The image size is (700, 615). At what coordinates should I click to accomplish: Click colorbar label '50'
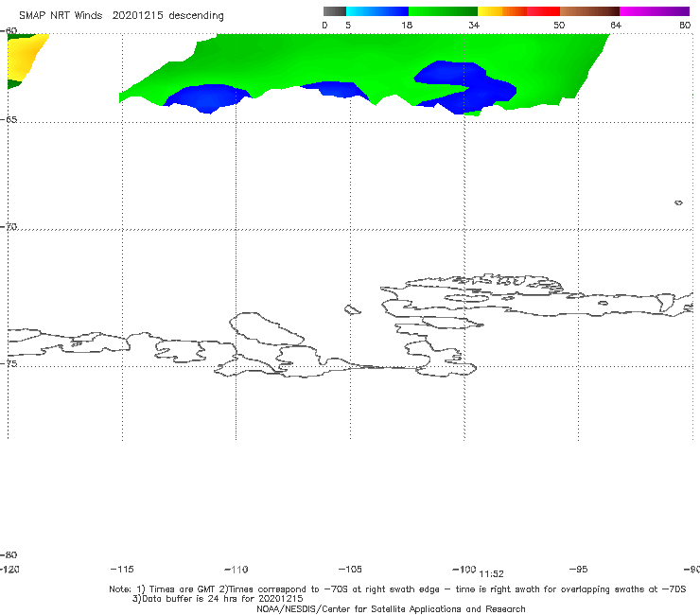[x=559, y=25]
